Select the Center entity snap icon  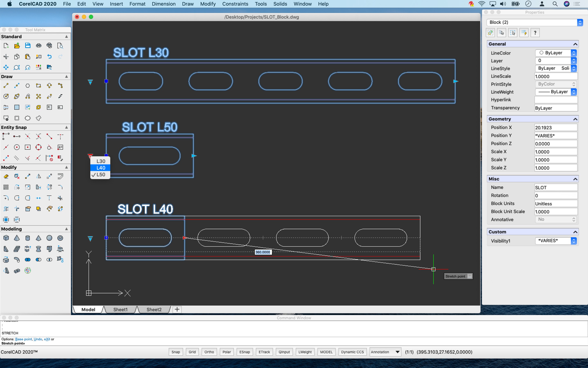click(17, 147)
